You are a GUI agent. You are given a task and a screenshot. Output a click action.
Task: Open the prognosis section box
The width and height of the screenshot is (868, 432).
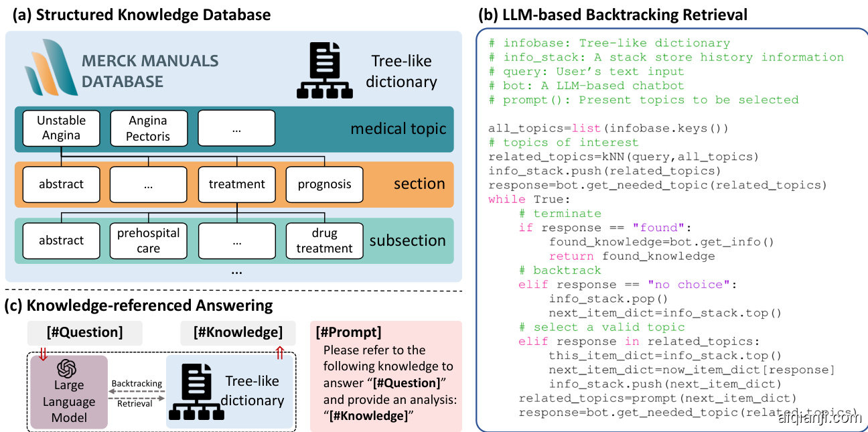tap(324, 184)
